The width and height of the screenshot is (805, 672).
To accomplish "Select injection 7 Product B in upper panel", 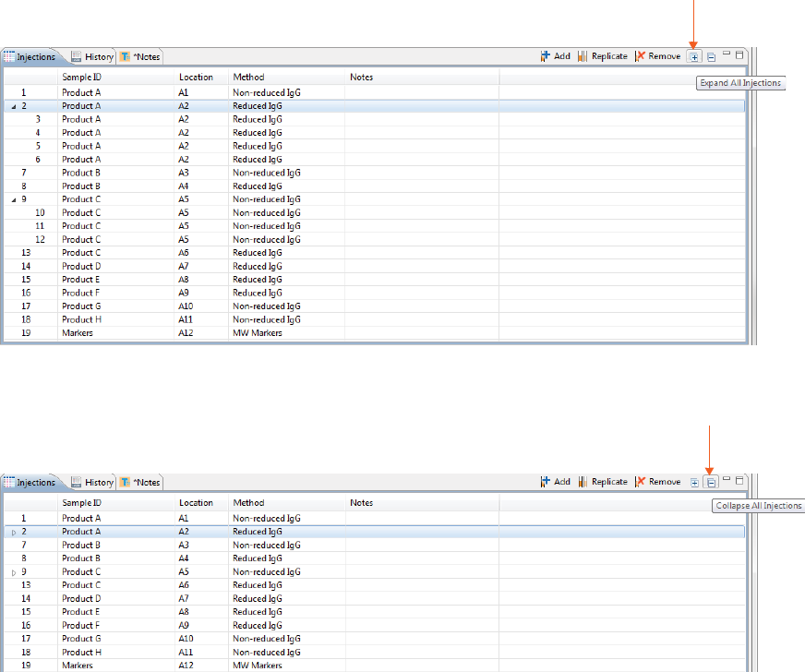I will [375, 173].
